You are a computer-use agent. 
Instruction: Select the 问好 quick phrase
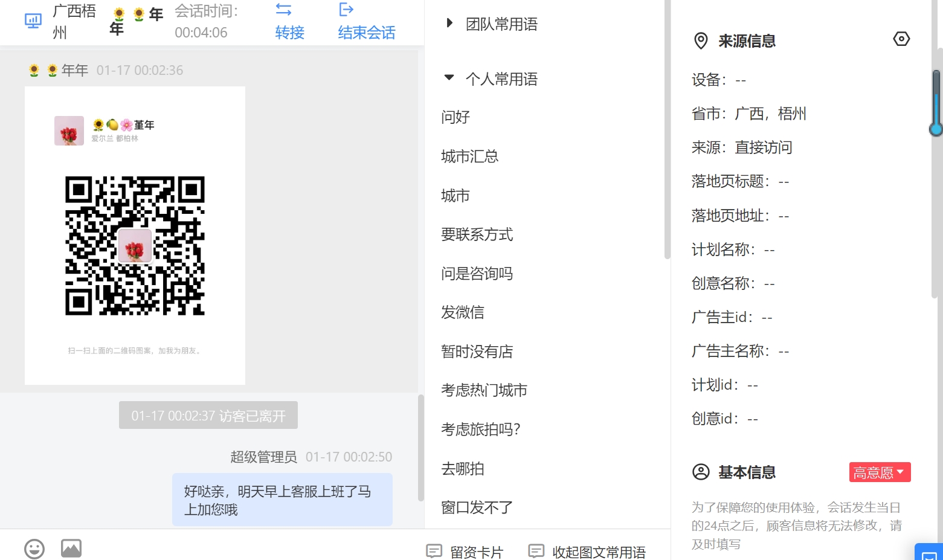click(455, 117)
